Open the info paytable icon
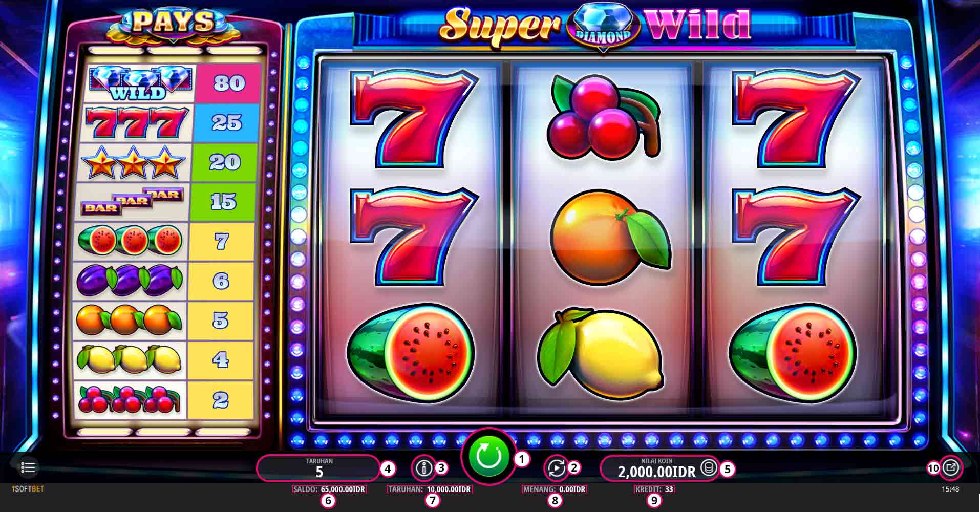 tap(423, 467)
